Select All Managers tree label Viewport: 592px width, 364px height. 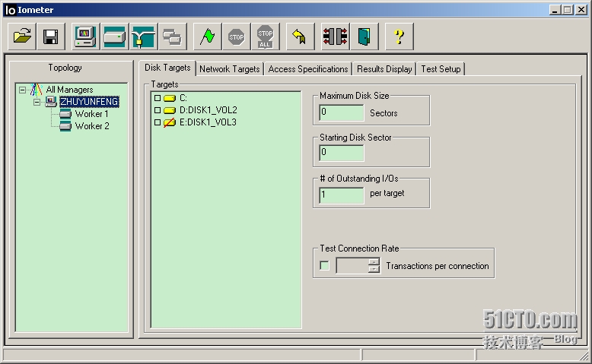[x=69, y=90]
